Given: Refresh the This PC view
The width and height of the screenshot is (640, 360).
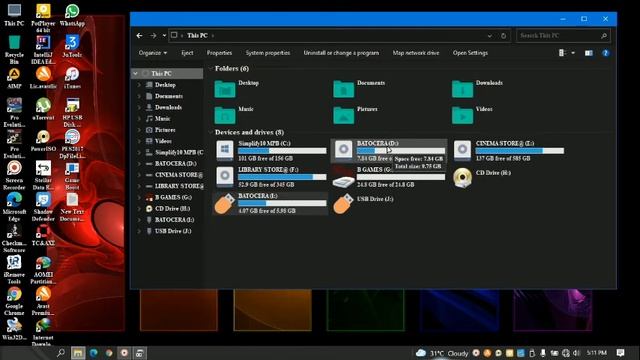Looking at the screenshot, I should [504, 36].
